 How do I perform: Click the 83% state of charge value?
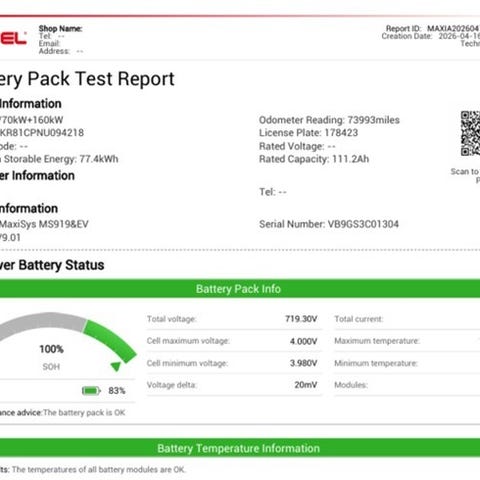point(117,391)
